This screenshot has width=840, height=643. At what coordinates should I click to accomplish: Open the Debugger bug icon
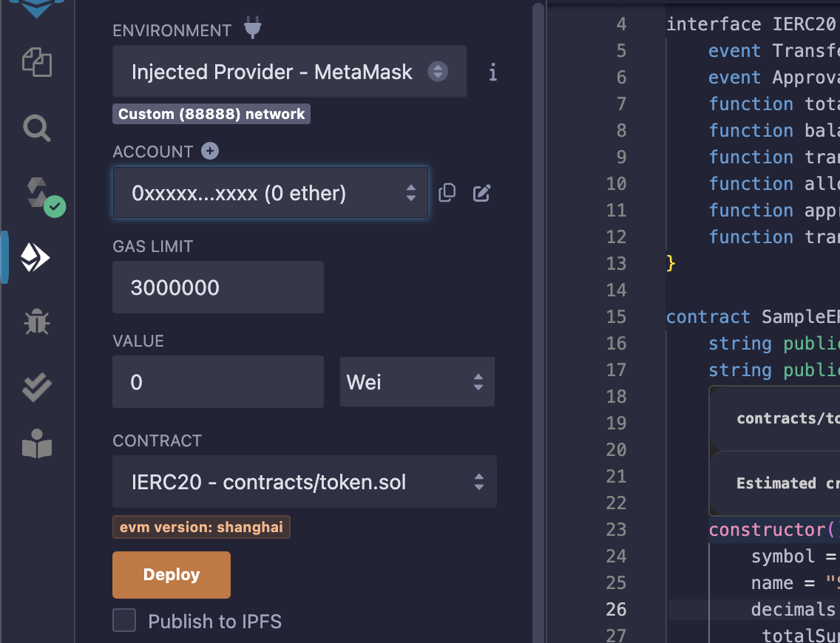(36, 322)
